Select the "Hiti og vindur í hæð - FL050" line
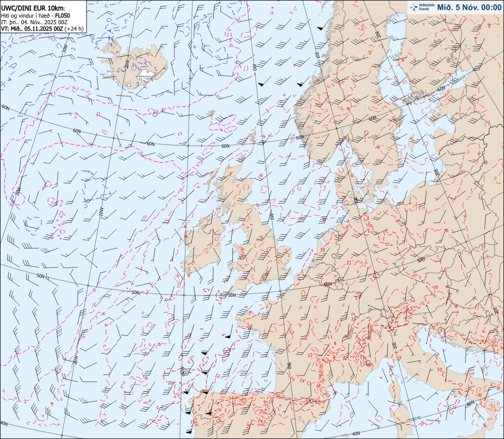Image resolution: width=504 pixels, height=439 pixels. (35, 16)
